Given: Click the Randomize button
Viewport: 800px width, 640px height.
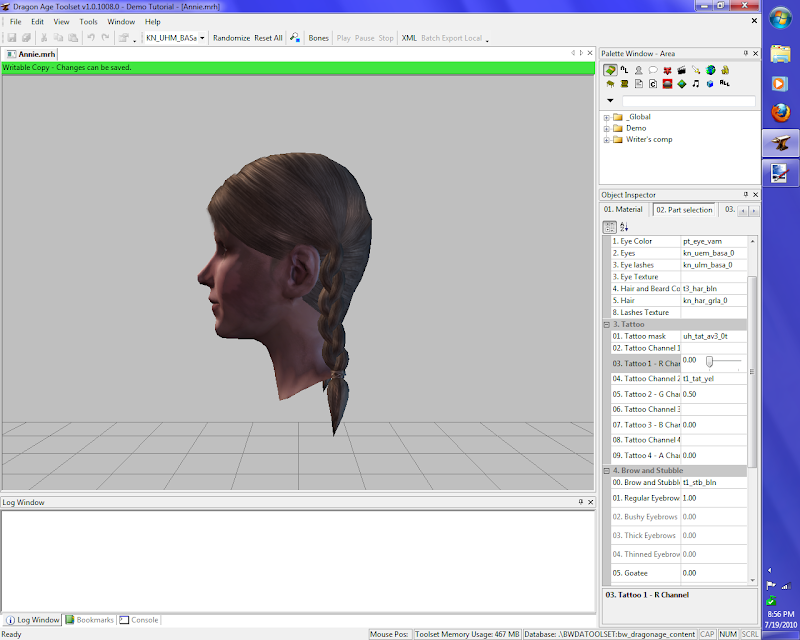Looking at the screenshot, I should click(x=231, y=38).
